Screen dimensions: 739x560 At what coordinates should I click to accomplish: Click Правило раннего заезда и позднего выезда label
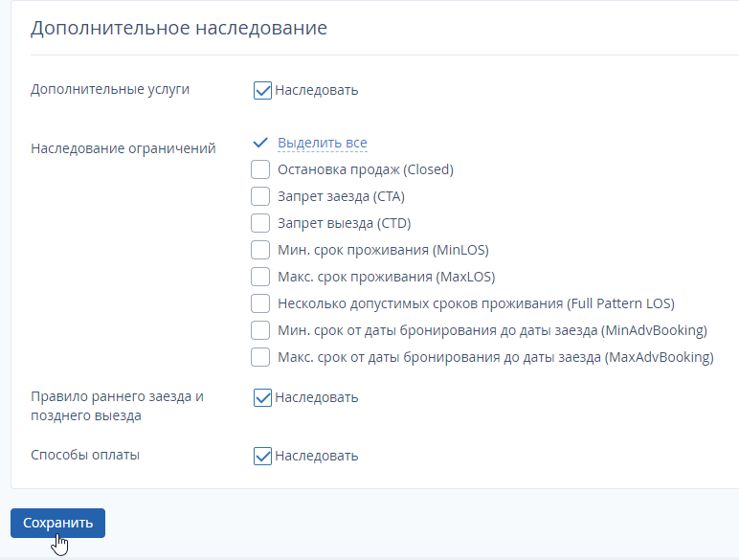click(118, 406)
